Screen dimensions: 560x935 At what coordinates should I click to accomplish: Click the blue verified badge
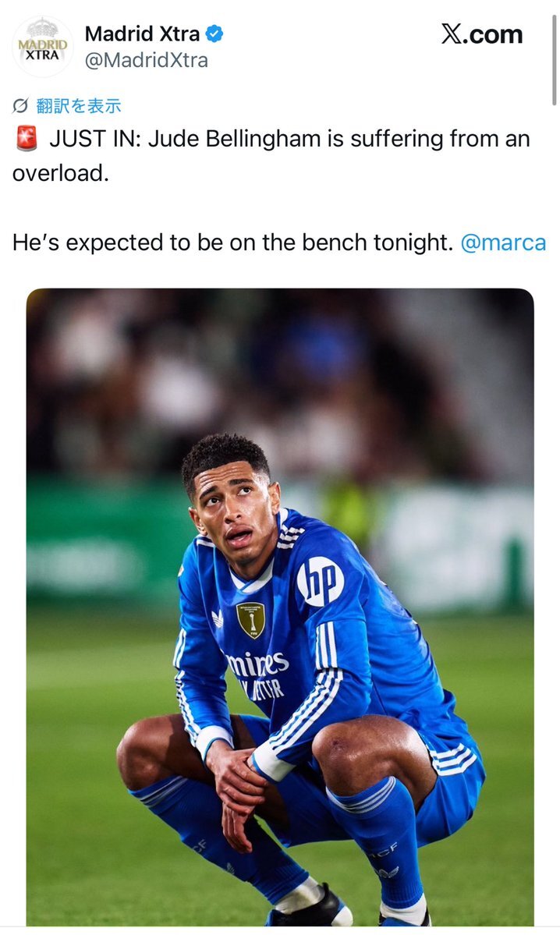[214, 34]
